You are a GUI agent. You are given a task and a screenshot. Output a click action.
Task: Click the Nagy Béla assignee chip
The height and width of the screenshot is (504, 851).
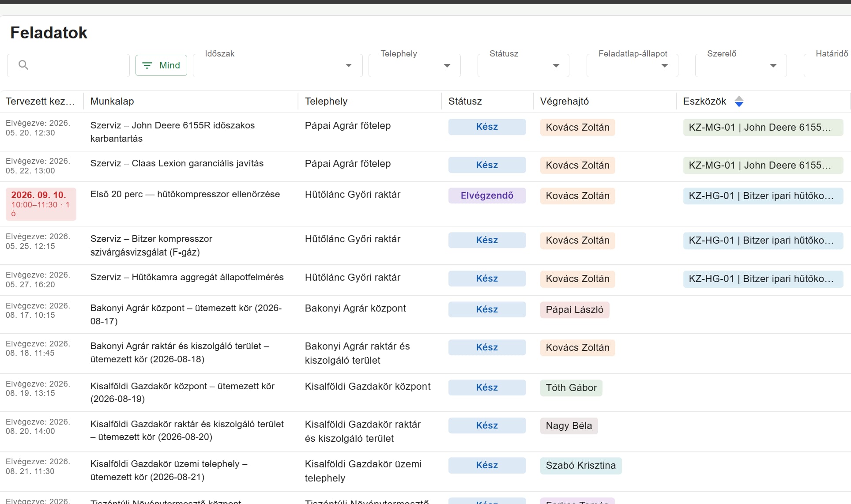569,426
